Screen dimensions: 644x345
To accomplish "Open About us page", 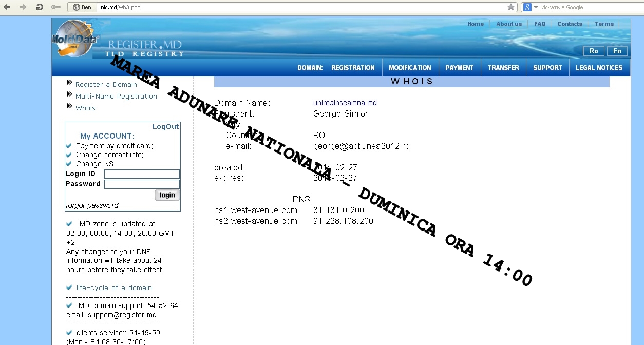I will (509, 24).
